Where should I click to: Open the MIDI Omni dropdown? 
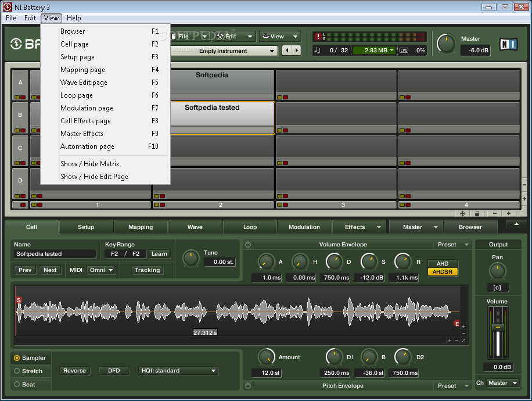coord(101,270)
